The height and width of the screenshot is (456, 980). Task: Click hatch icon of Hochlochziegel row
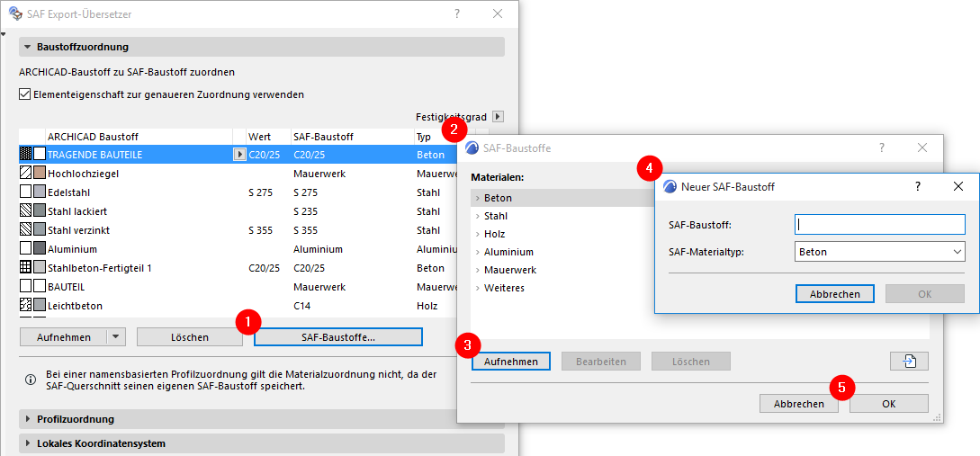click(x=25, y=174)
